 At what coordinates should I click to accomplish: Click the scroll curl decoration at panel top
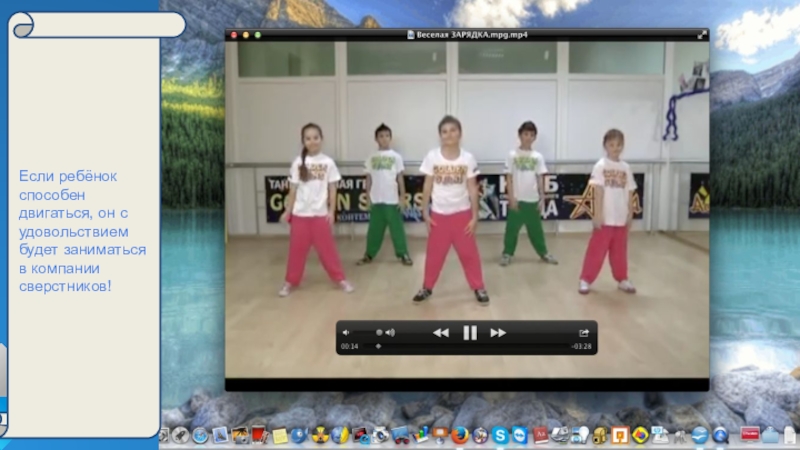tap(23, 26)
